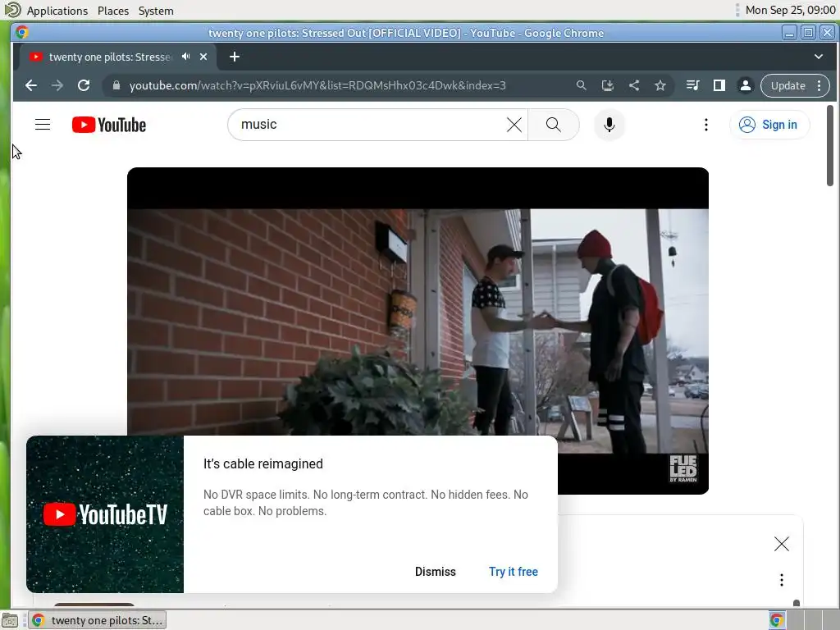The height and width of the screenshot is (630, 840).
Task: Click the page vertical scrollbar thumb
Action: (x=830, y=146)
